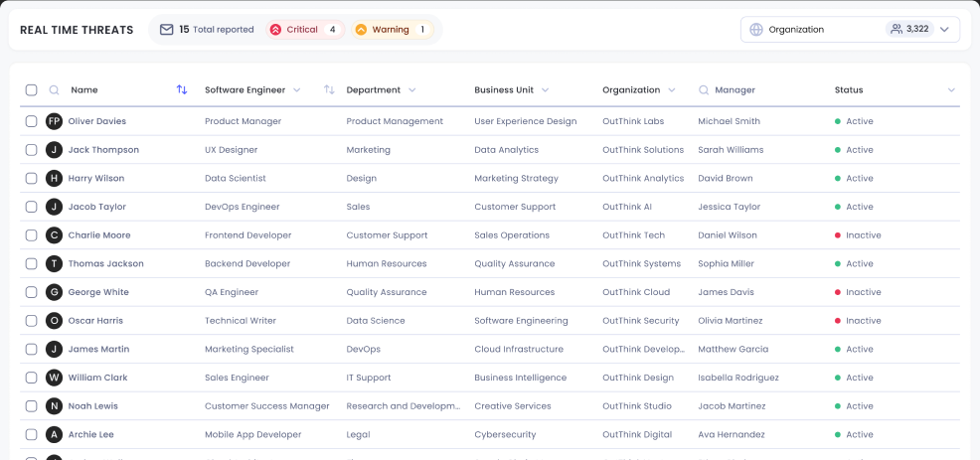Click Noah Lewis's N avatar
The image size is (980, 460).
pos(55,406)
